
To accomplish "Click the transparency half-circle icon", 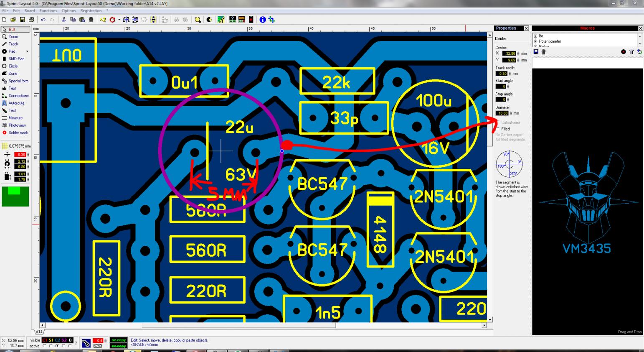I will point(209,20).
